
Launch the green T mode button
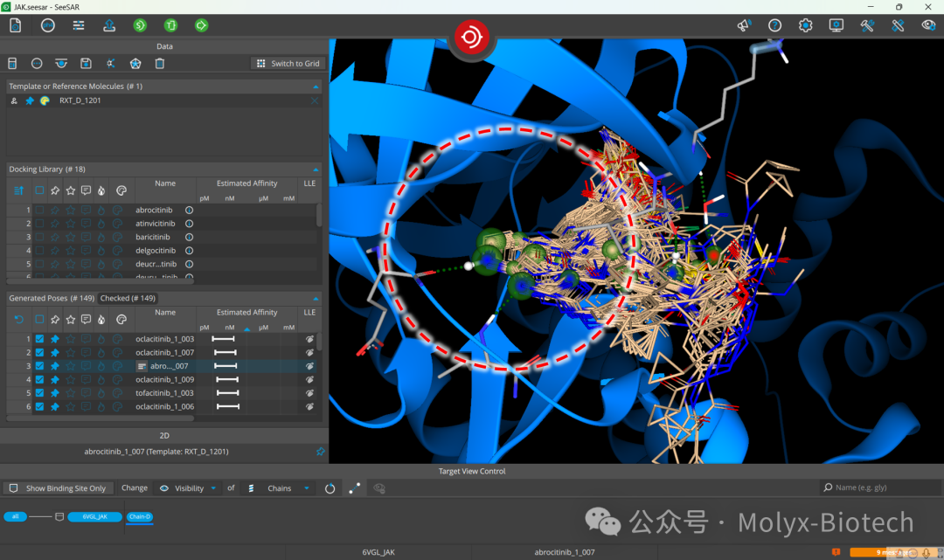171,25
